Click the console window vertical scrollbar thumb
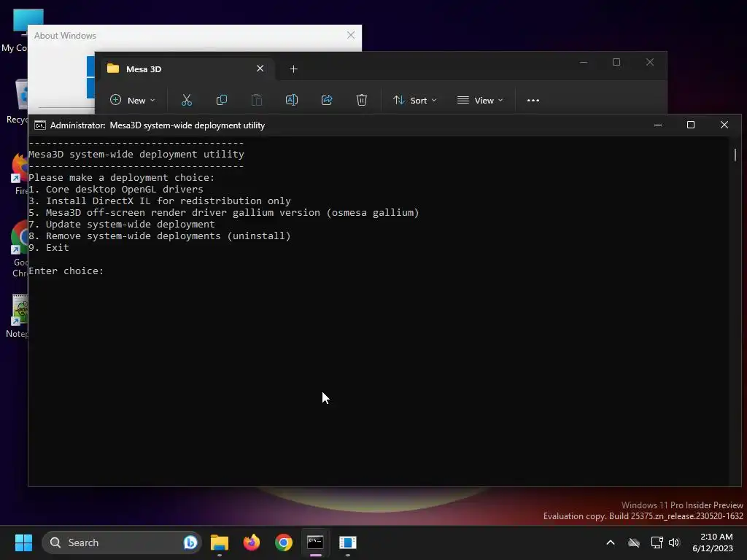747x560 pixels. coord(735,155)
